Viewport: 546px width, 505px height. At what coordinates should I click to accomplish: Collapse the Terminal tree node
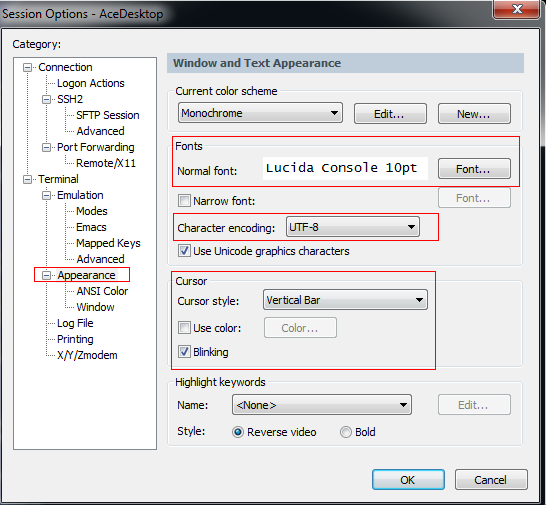click(x=27, y=179)
